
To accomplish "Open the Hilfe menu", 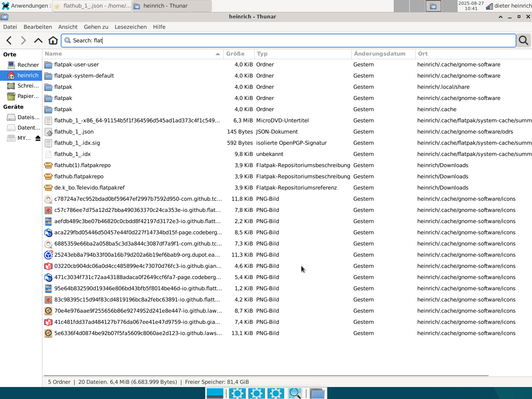I will tap(159, 27).
